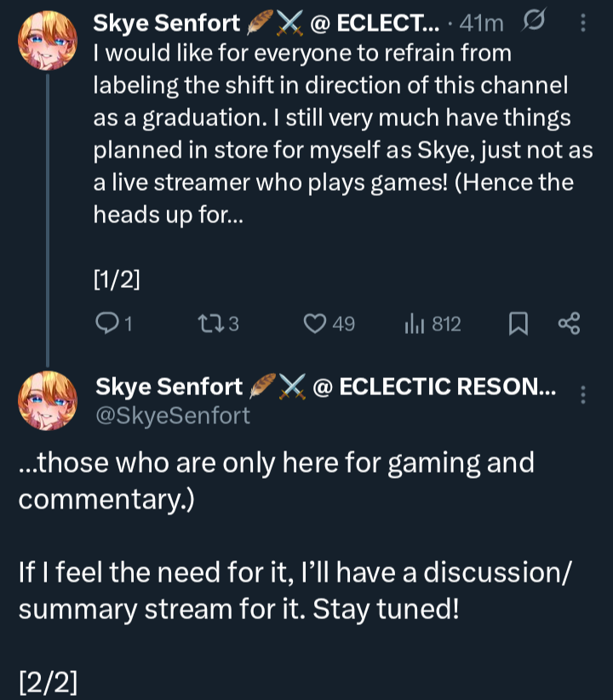Click the slashed circle icon beside 41m
The height and width of the screenshot is (700, 613).
(x=533, y=21)
